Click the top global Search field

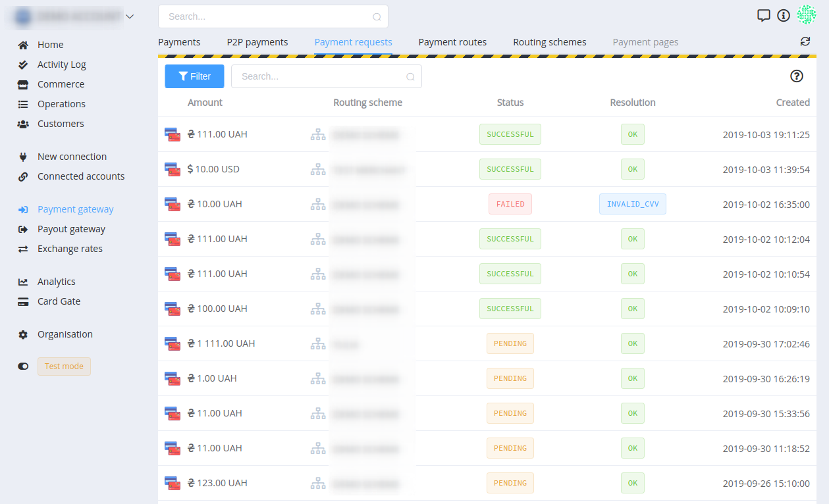click(273, 16)
